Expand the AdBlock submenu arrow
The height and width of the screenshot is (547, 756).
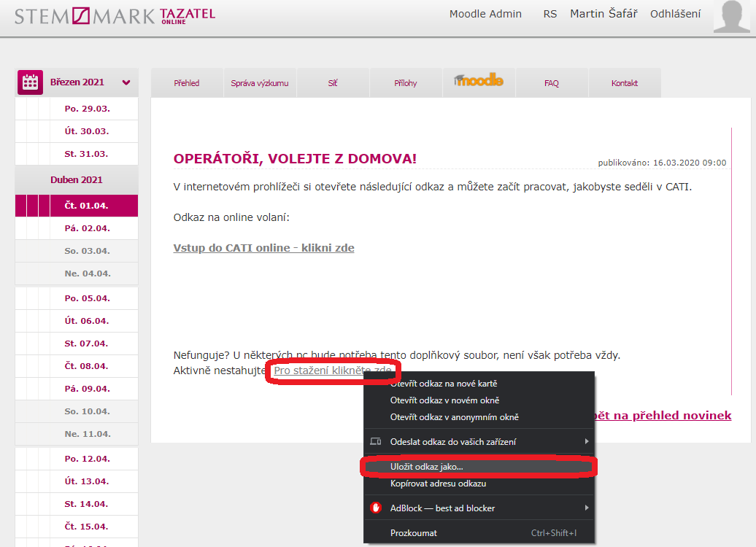(x=587, y=508)
